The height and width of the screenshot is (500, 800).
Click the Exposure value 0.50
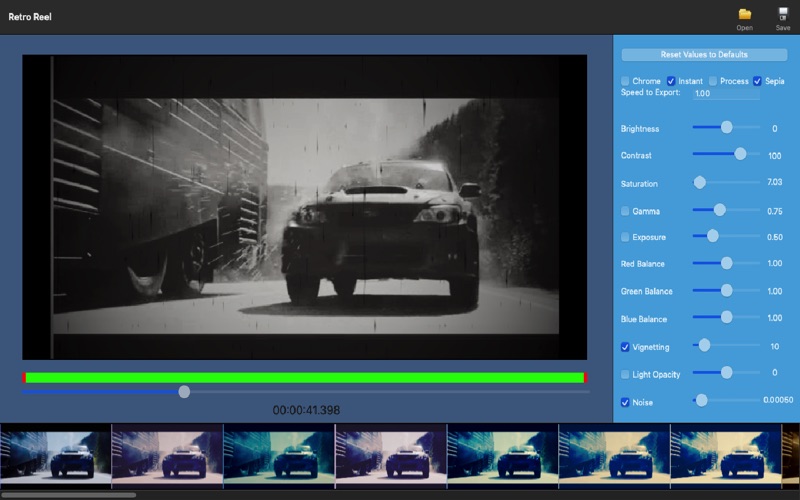[x=774, y=237]
